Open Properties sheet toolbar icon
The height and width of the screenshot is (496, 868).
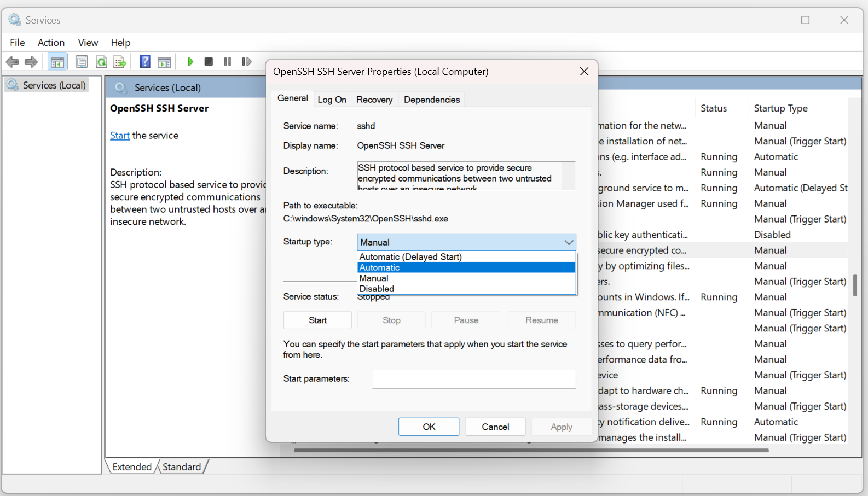tap(82, 62)
